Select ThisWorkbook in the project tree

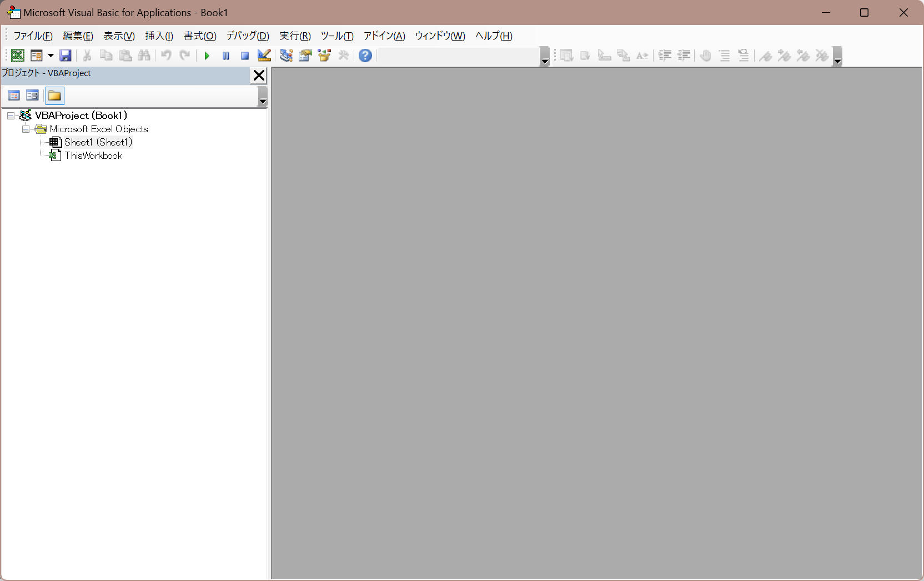93,156
